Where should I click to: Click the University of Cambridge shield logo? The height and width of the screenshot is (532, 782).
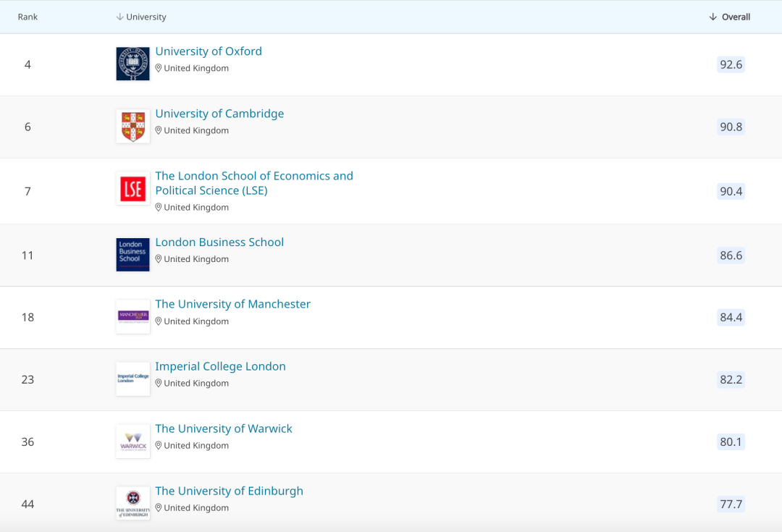pos(133,126)
